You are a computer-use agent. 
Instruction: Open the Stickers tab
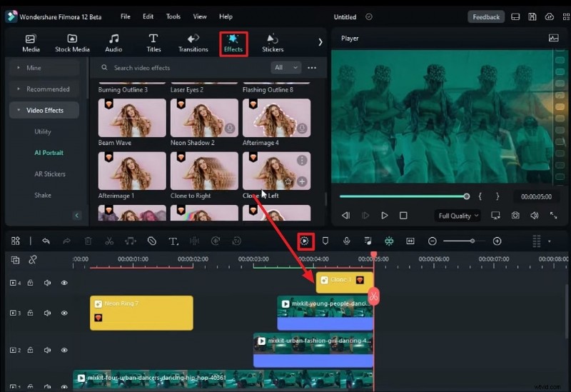(273, 43)
